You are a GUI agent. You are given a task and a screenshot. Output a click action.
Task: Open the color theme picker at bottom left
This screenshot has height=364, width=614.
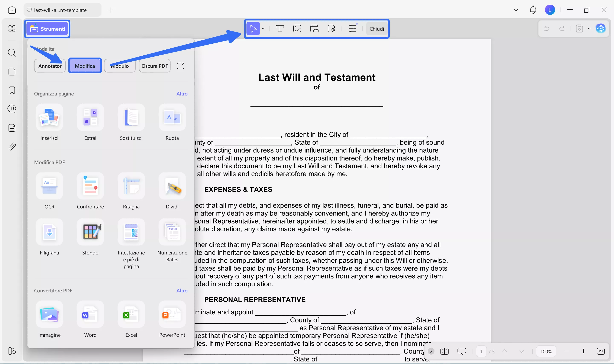click(x=12, y=351)
